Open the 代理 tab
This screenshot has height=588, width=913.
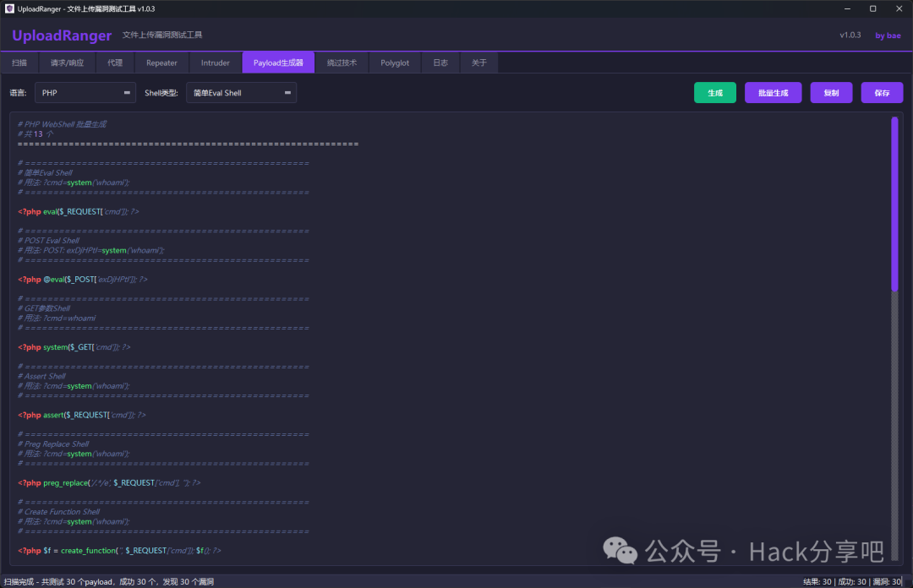pyautogui.click(x=115, y=63)
